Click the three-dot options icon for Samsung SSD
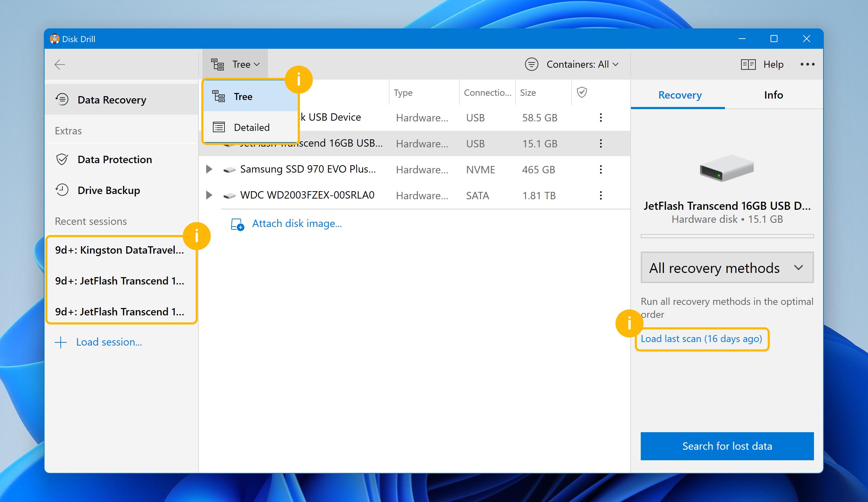 [x=600, y=169]
